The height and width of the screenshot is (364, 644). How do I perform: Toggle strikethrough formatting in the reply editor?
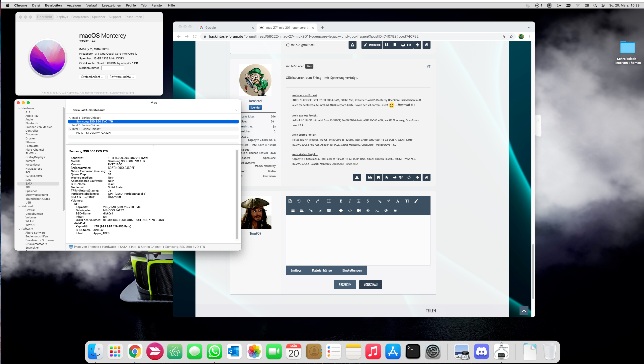368,201
